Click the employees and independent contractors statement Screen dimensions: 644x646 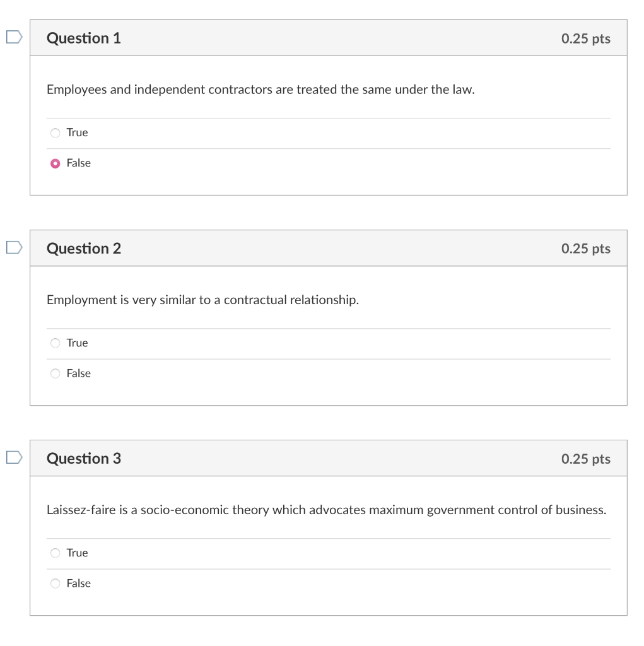261,90
